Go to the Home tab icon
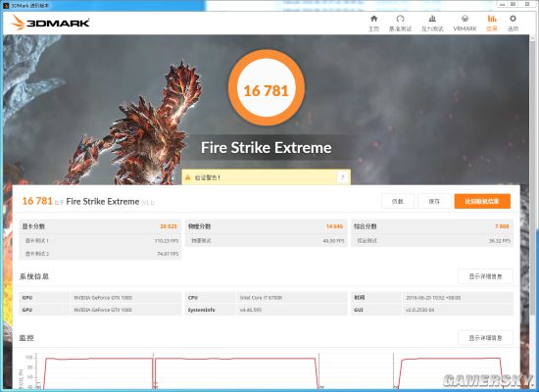539x392 pixels. click(373, 19)
